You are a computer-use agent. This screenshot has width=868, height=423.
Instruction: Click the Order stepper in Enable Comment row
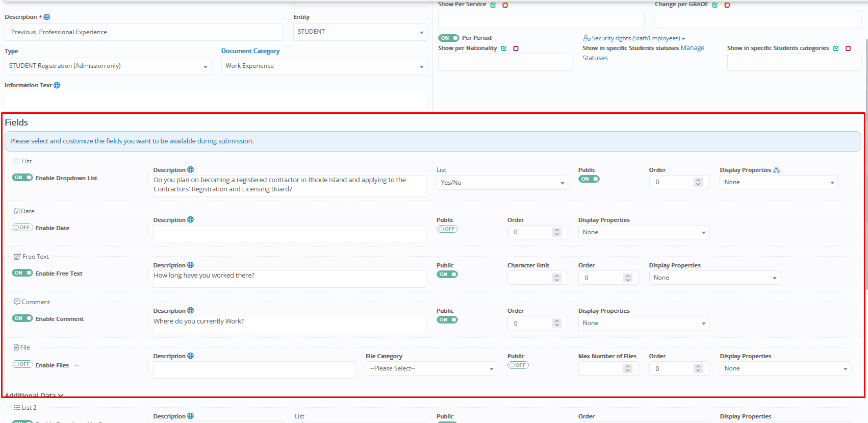pyautogui.click(x=557, y=323)
